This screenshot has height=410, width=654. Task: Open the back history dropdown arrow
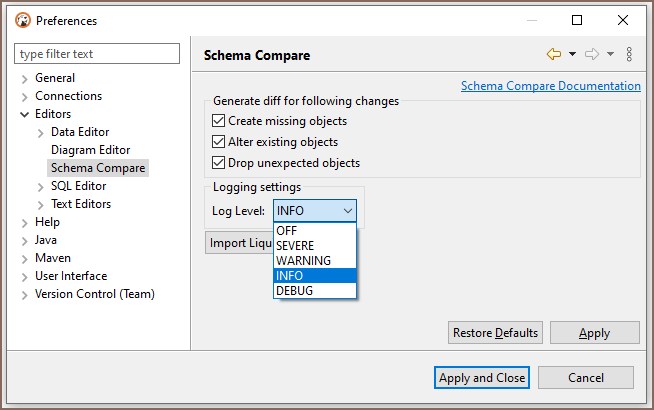coord(573,54)
